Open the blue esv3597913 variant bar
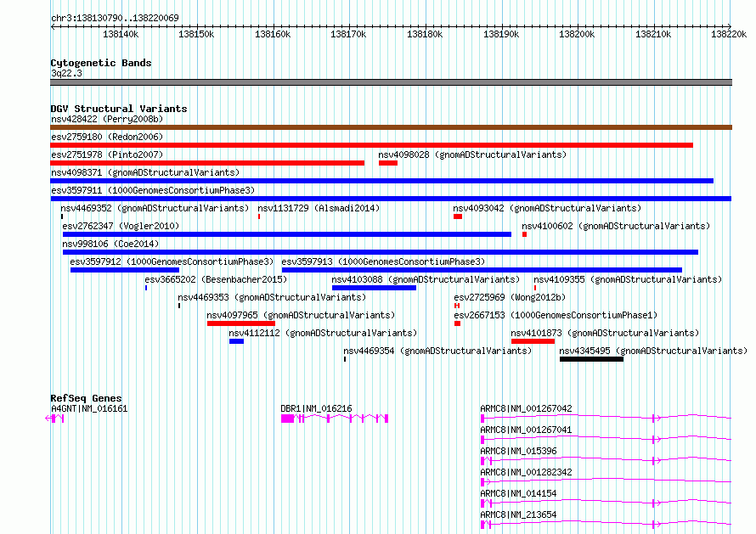756x534 pixels. pos(482,270)
